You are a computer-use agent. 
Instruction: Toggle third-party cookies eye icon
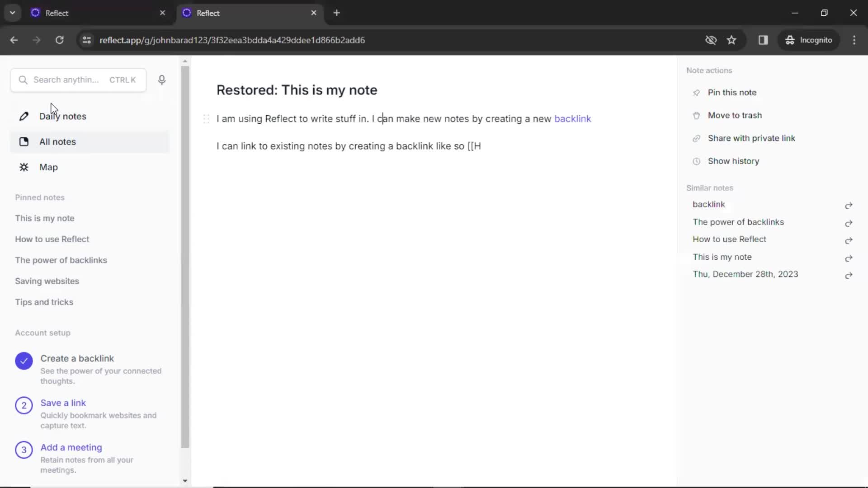[x=711, y=40]
